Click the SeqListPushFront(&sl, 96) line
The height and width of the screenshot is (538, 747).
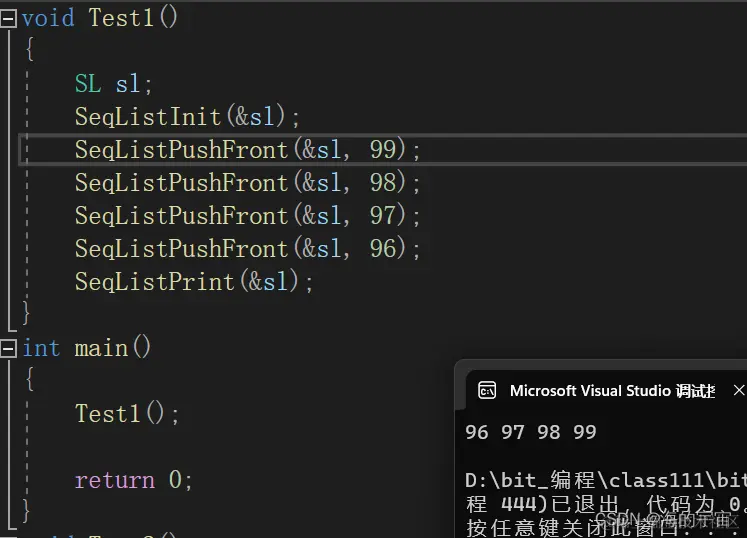tap(247, 248)
